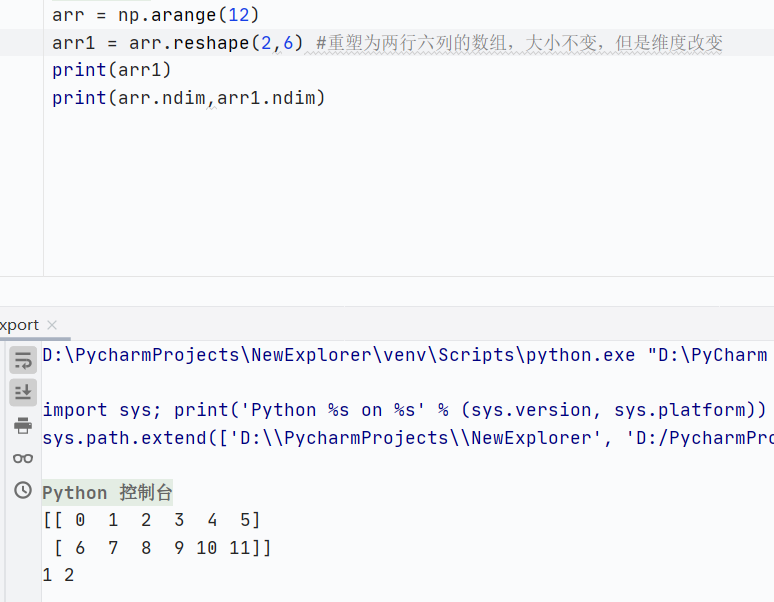Click the sys.path.extend console line

pos(400,438)
